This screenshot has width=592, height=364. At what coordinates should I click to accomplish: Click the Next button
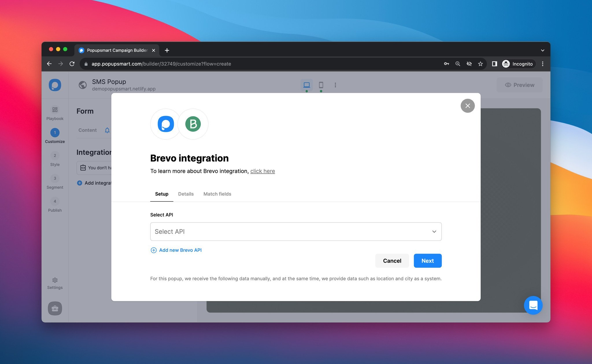(x=428, y=260)
